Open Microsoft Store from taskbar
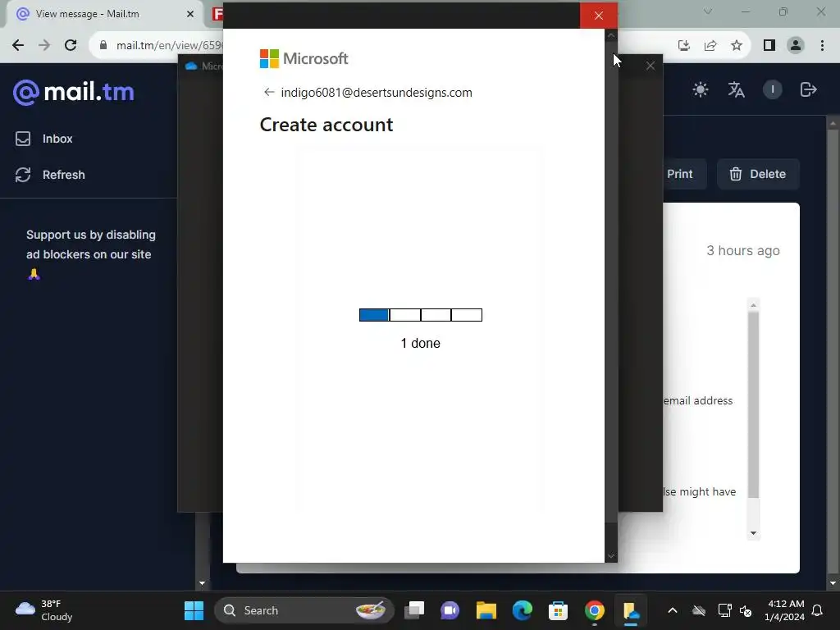This screenshot has width=840, height=630. [x=558, y=610]
